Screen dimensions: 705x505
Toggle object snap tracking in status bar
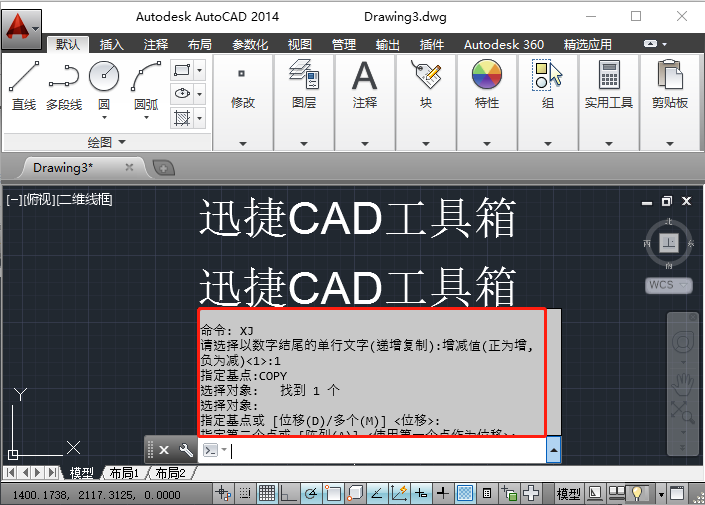[x=377, y=494]
